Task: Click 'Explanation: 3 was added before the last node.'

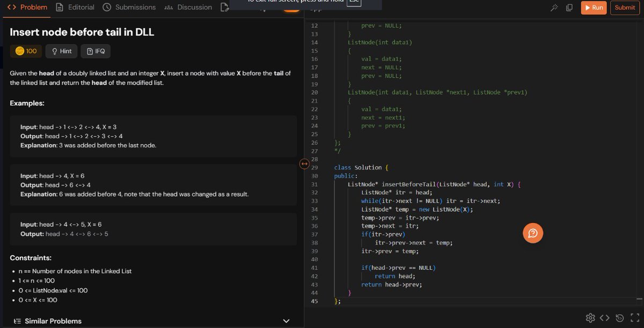Action: point(88,145)
